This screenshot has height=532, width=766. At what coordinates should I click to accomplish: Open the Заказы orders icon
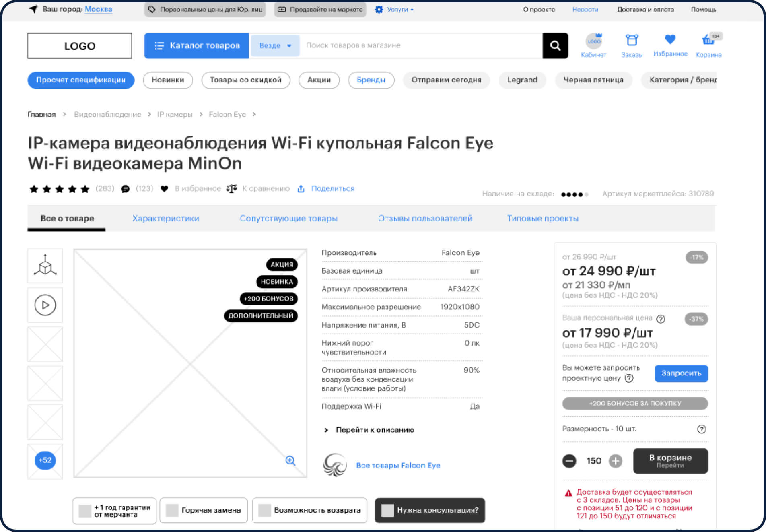[632, 41]
